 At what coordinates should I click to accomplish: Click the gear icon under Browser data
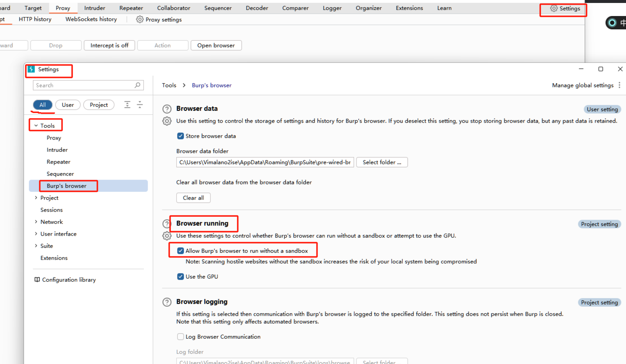pyautogui.click(x=167, y=121)
